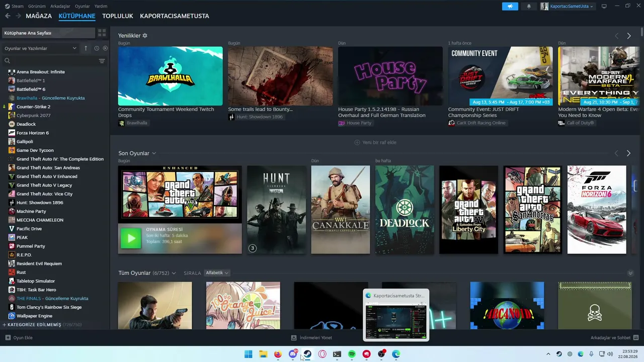Image resolution: width=644 pixels, height=362 pixels.
Task: Open the CarX Drift Racing Online news source link
Action: point(477,123)
